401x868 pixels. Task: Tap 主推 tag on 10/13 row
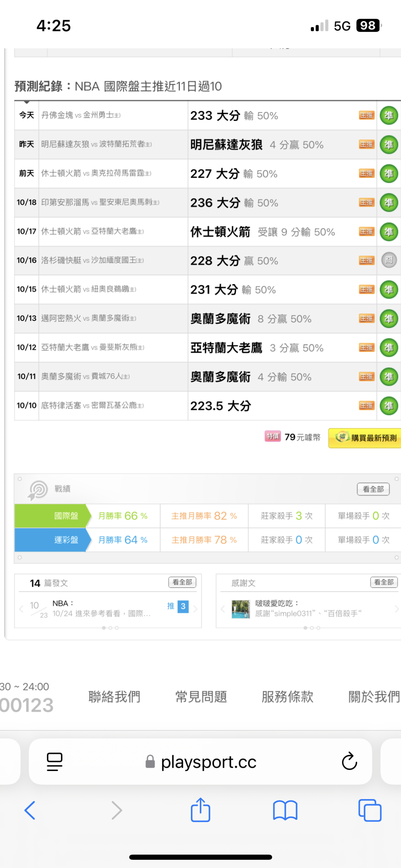tap(366, 318)
